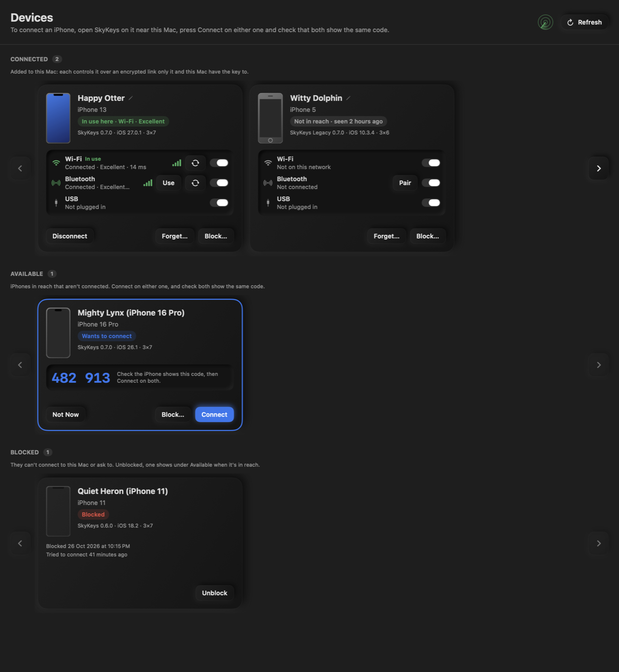Click Happy Otter's USB plug icon

pyautogui.click(x=56, y=203)
